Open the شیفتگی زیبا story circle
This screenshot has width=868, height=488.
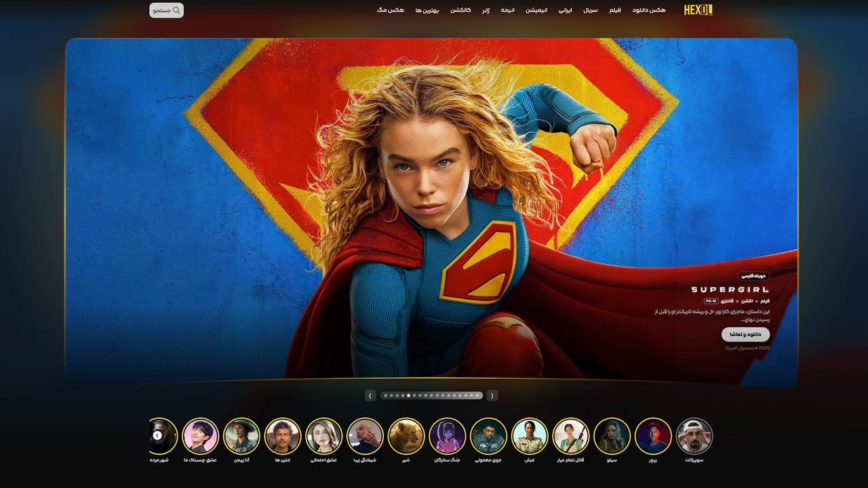365,436
